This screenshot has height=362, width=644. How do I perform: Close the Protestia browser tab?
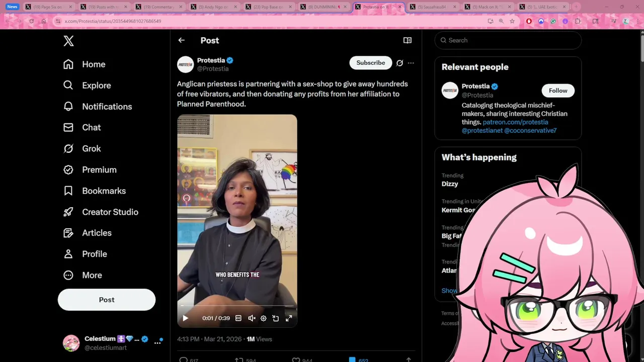[400, 7]
